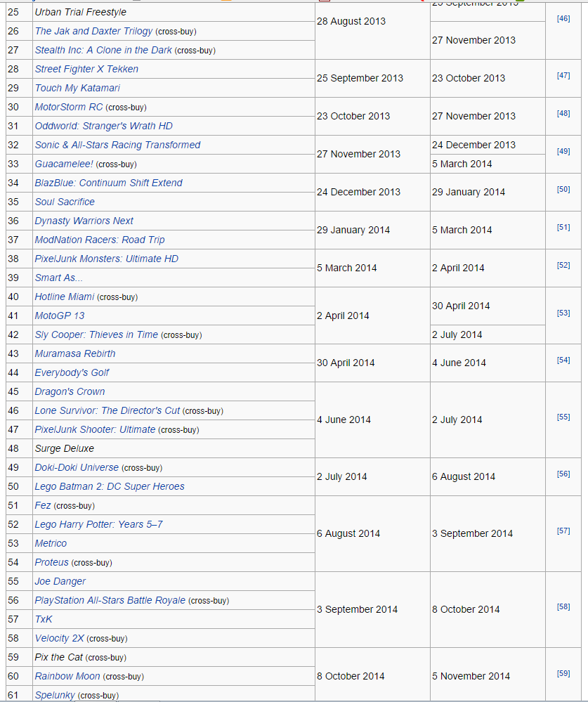Open citation [50]
Viewport: 588px width, 702px height.
(563, 190)
